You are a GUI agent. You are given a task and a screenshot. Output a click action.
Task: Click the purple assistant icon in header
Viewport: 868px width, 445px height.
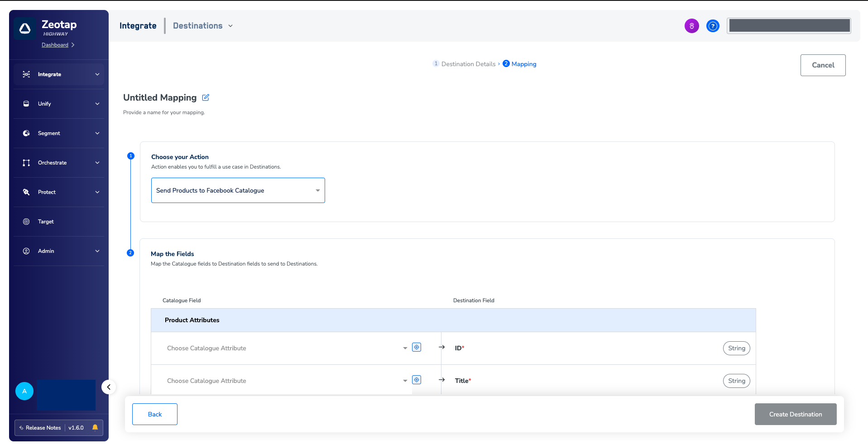692,26
